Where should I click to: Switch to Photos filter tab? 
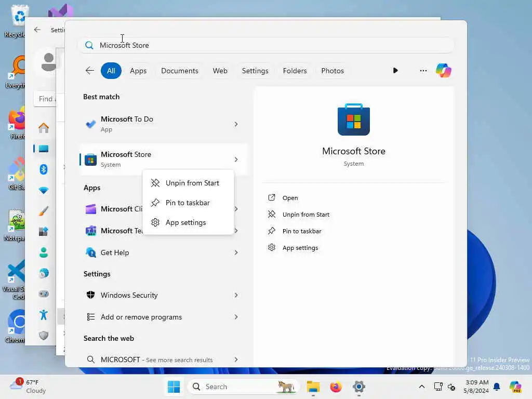coord(332,71)
